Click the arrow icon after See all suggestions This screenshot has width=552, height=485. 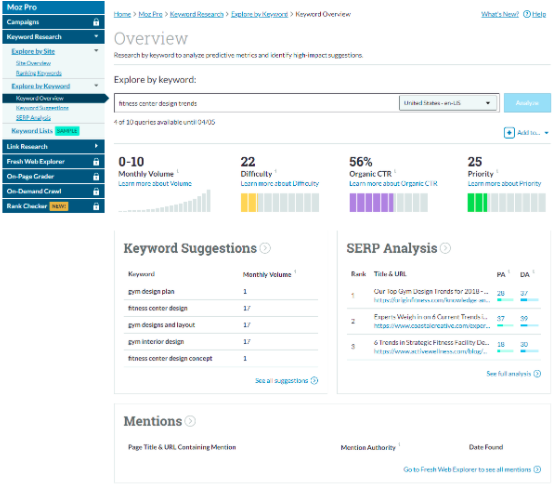tap(314, 380)
